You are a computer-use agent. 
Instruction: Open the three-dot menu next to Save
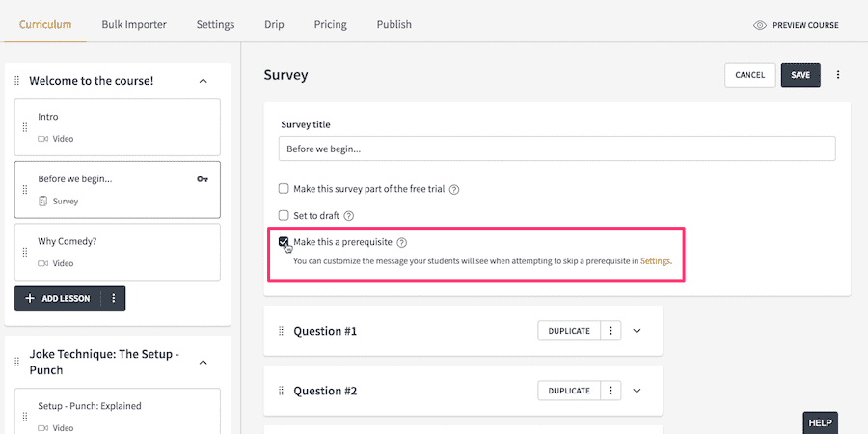(x=838, y=74)
